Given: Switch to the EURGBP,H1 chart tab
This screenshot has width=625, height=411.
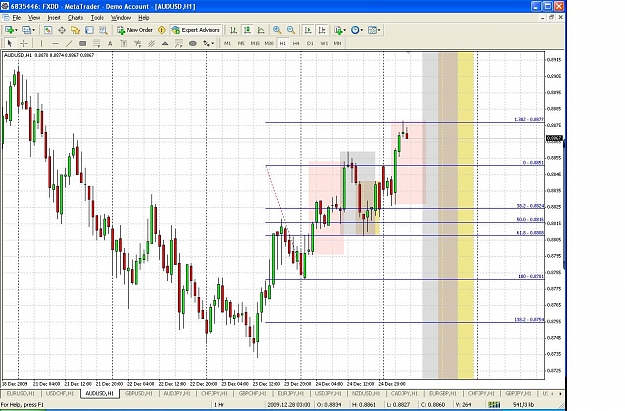Looking at the screenshot, I should [442, 393].
